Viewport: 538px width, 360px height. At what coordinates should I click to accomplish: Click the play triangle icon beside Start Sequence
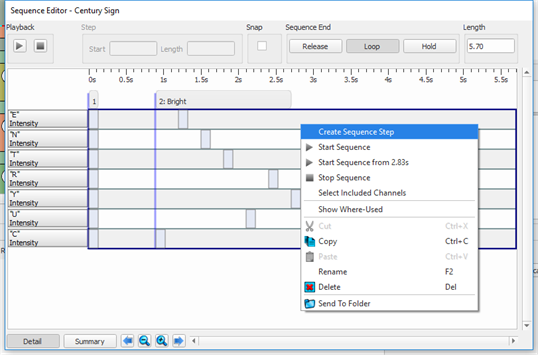(x=309, y=147)
